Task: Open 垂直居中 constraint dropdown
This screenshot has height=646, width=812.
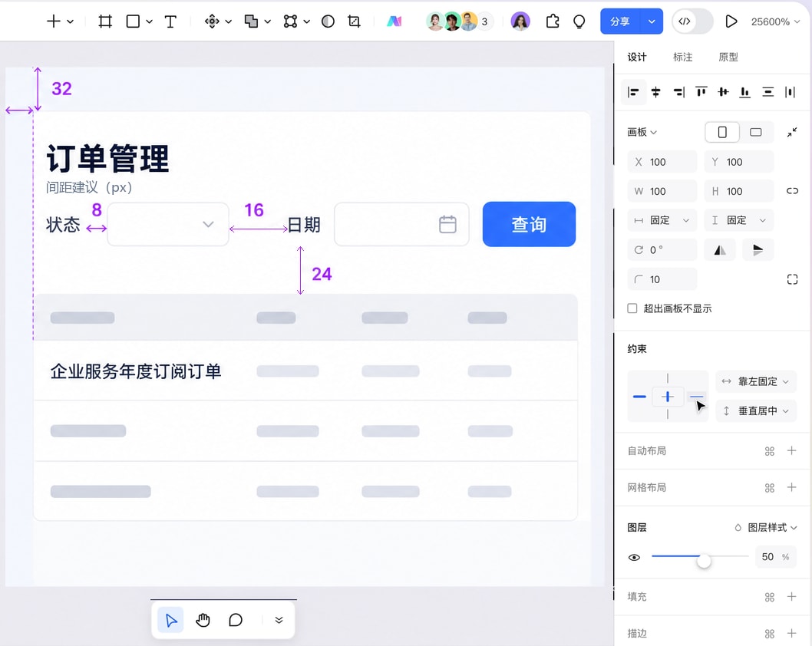Action: (x=756, y=411)
